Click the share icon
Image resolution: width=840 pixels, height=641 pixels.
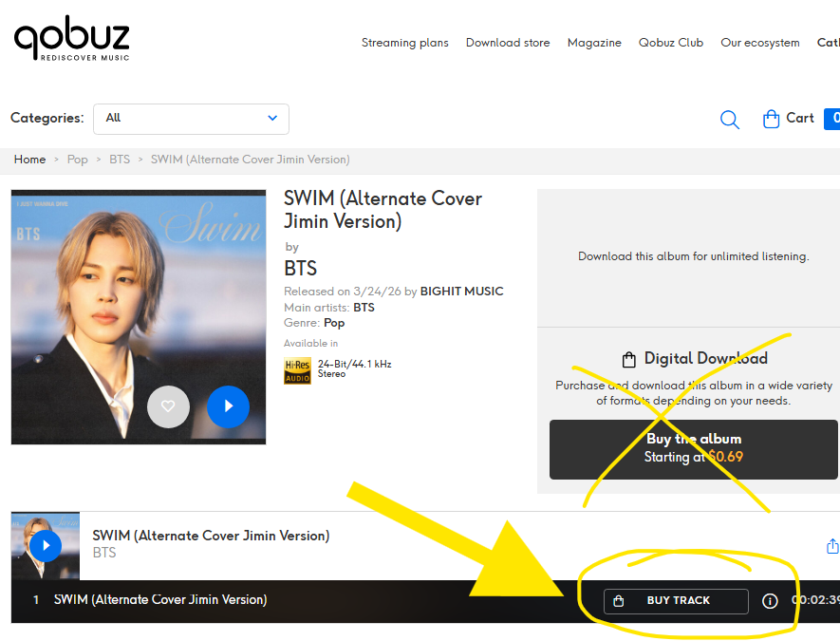[832, 546]
